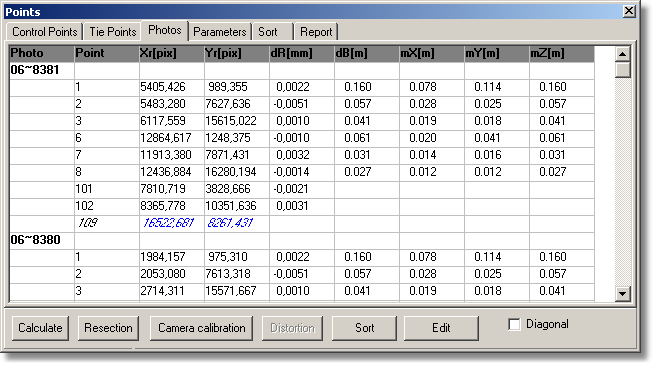
Task: Select Yr value 7871,431
Action: (x=227, y=155)
